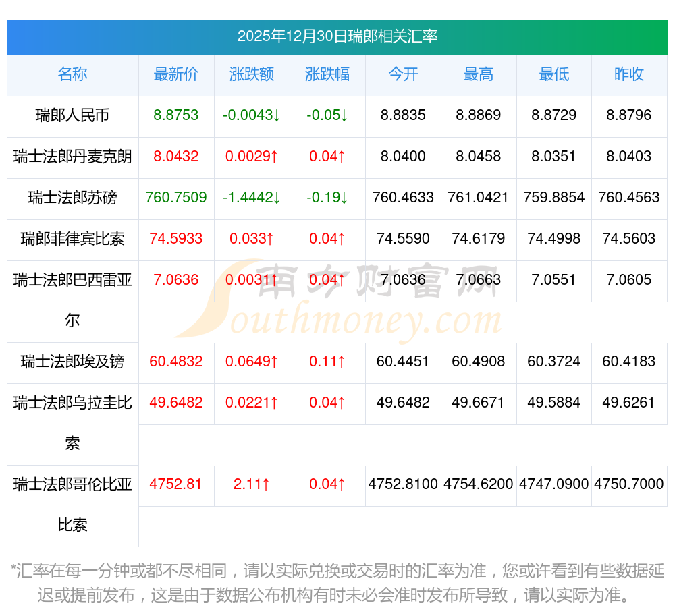Open the 瑞郎人民币 row name
This screenshot has height=616, width=675.
72,115
